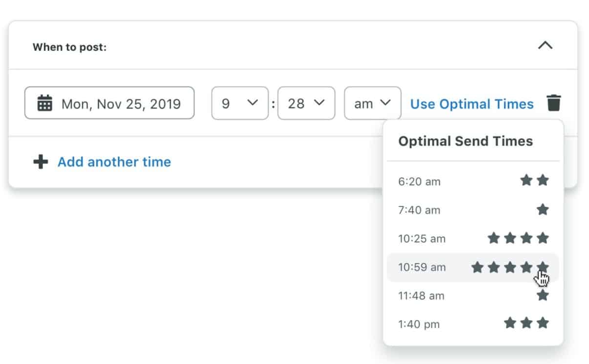The width and height of the screenshot is (589, 364).
Task: Click the plus icon to add another time
Action: pyautogui.click(x=41, y=162)
